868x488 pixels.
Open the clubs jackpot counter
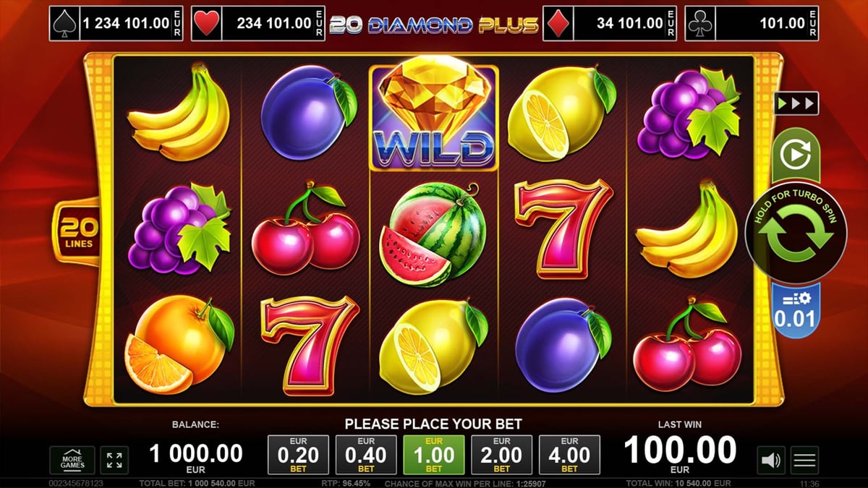click(x=752, y=24)
